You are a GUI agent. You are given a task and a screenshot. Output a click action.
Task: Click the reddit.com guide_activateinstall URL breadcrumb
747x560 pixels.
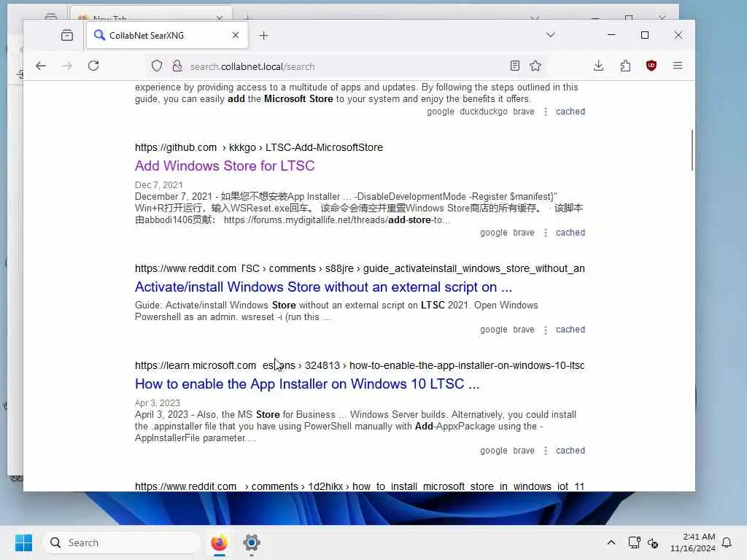click(x=360, y=268)
